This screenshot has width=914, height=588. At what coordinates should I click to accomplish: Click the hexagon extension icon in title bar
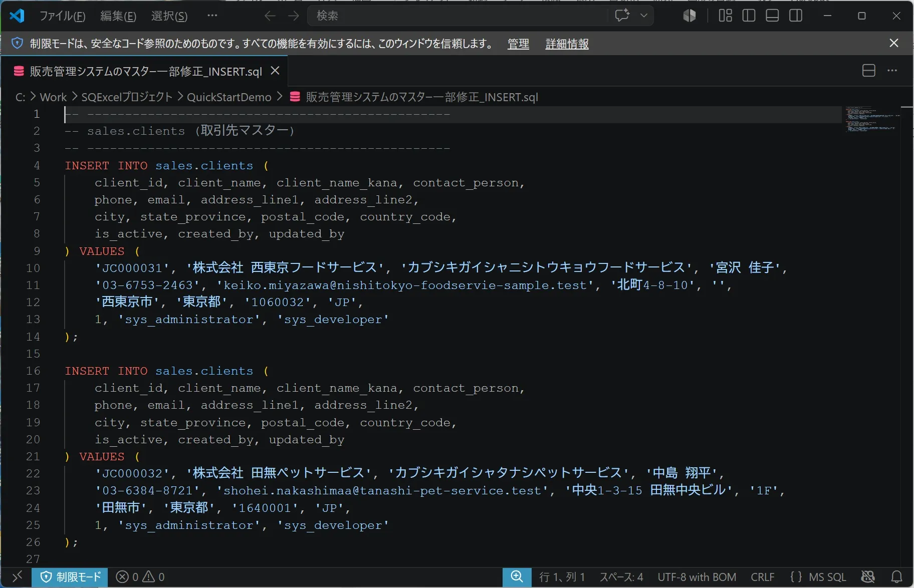690,16
